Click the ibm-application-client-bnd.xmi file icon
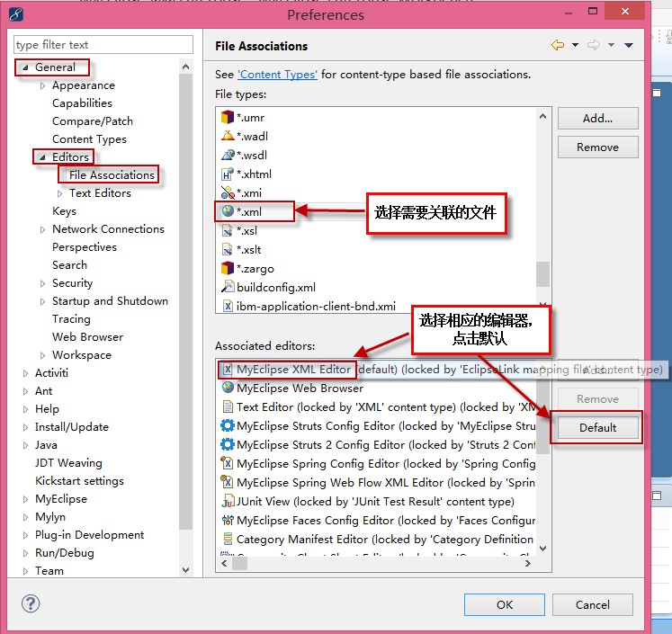The image size is (672, 634). coord(228,306)
